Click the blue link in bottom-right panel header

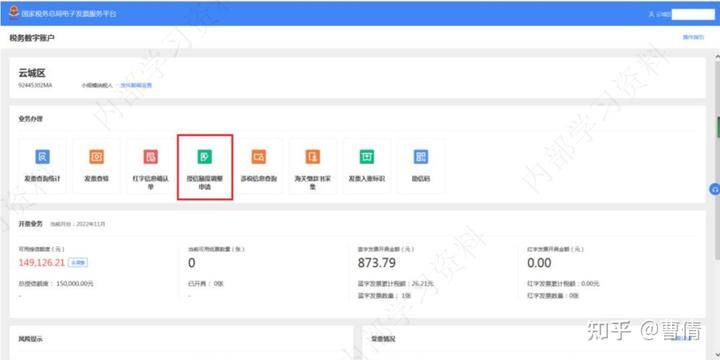682,339
